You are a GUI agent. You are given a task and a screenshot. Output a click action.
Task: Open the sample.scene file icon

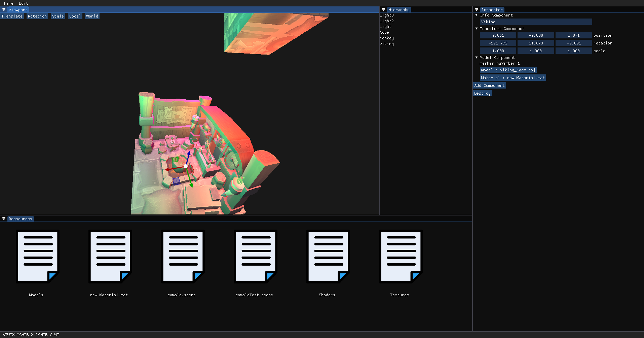[183, 257]
